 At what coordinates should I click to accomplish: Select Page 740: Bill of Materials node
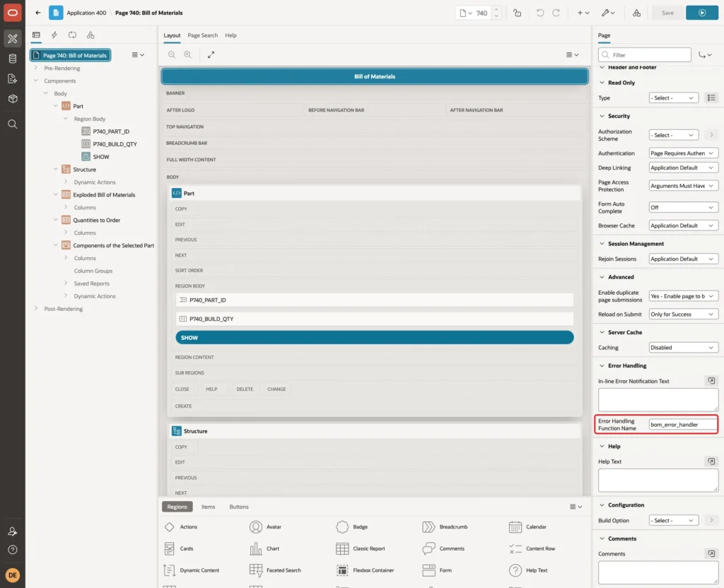click(x=70, y=55)
